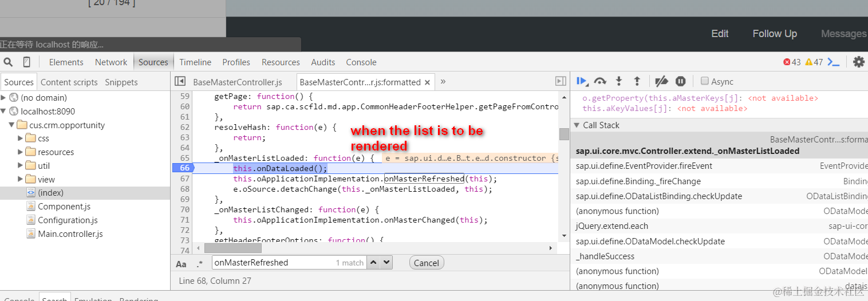Toggle the pause on exceptions icon
The height and width of the screenshot is (301, 868).
pyautogui.click(x=681, y=81)
